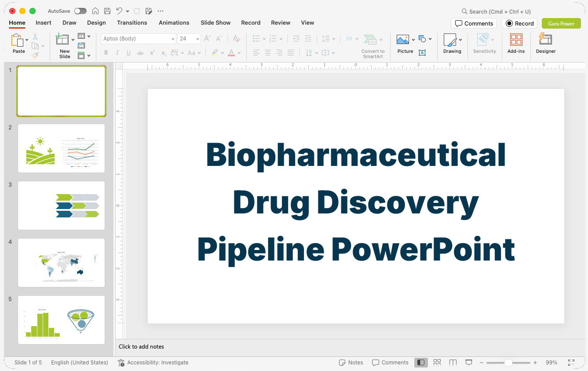Open the Review tab
This screenshot has height=371, width=588.
tap(281, 22)
